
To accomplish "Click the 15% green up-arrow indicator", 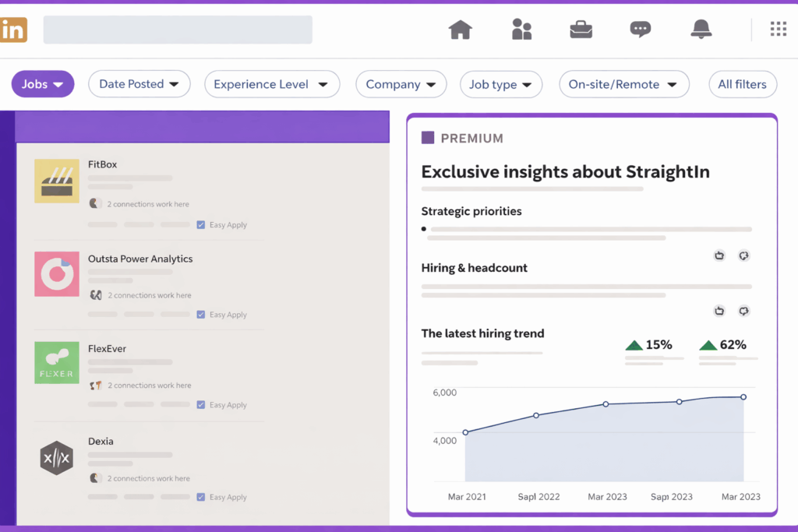I will tap(634, 345).
